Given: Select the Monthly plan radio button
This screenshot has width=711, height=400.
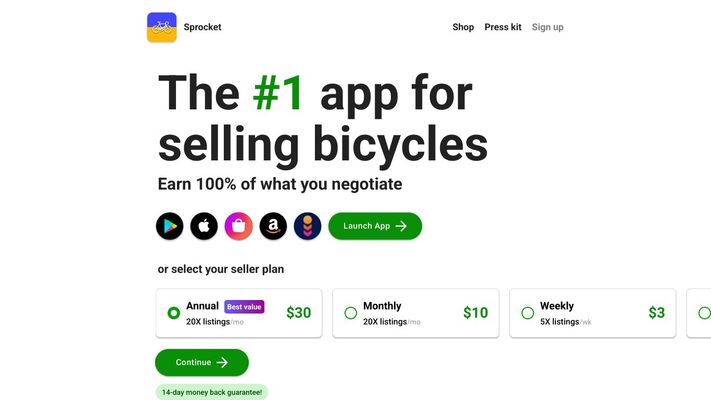Looking at the screenshot, I should tap(351, 313).
